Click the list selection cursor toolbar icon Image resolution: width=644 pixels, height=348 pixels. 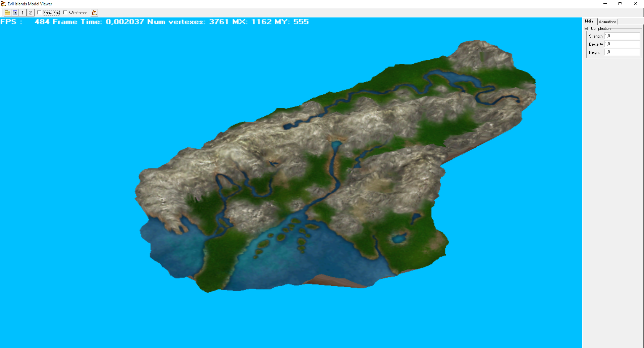15,13
